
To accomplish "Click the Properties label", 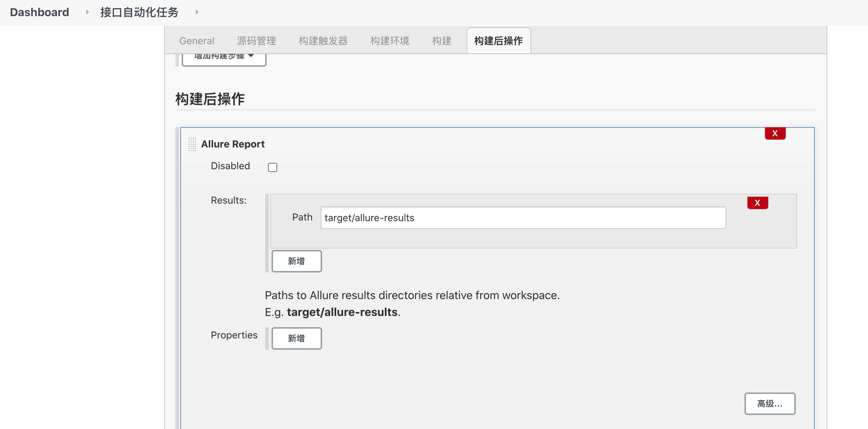I will (234, 335).
